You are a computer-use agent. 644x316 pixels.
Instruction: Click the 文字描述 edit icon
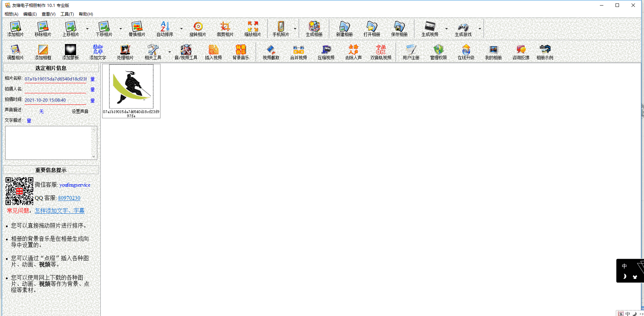click(x=29, y=121)
